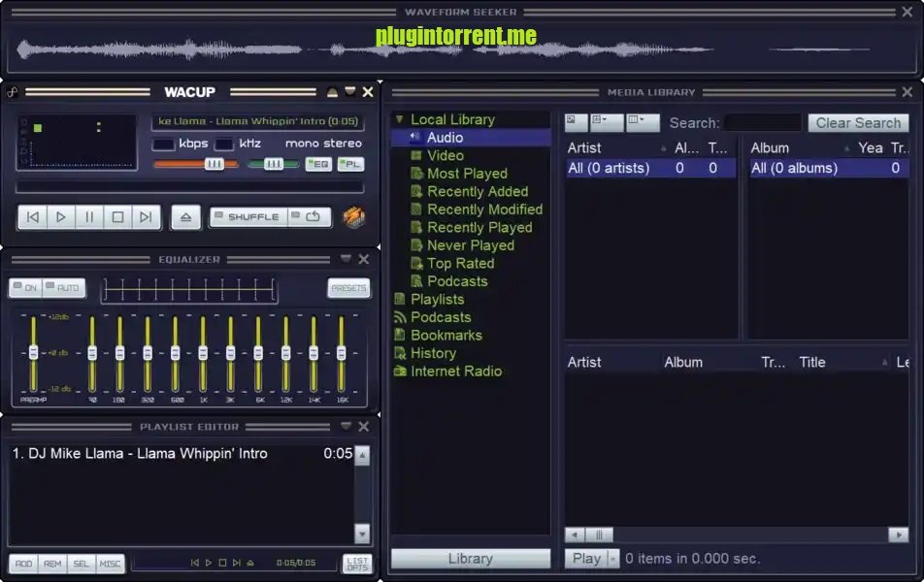The height and width of the screenshot is (582, 924).
Task: Click the playlist mini next button
Action: click(236, 563)
